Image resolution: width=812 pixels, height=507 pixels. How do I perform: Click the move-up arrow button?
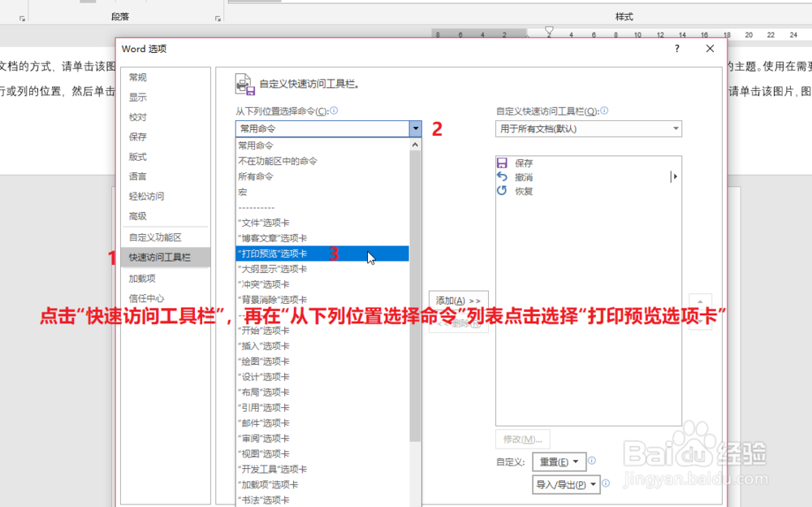coord(700,301)
